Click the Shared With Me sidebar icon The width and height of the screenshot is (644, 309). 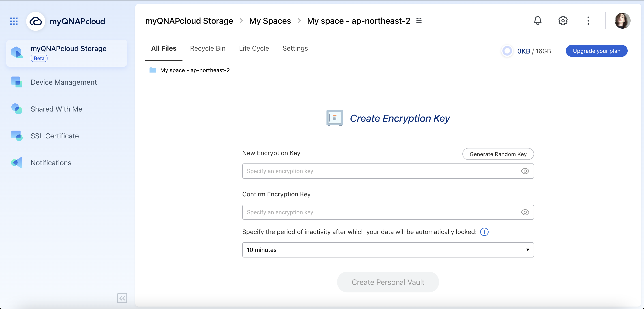[x=17, y=109]
